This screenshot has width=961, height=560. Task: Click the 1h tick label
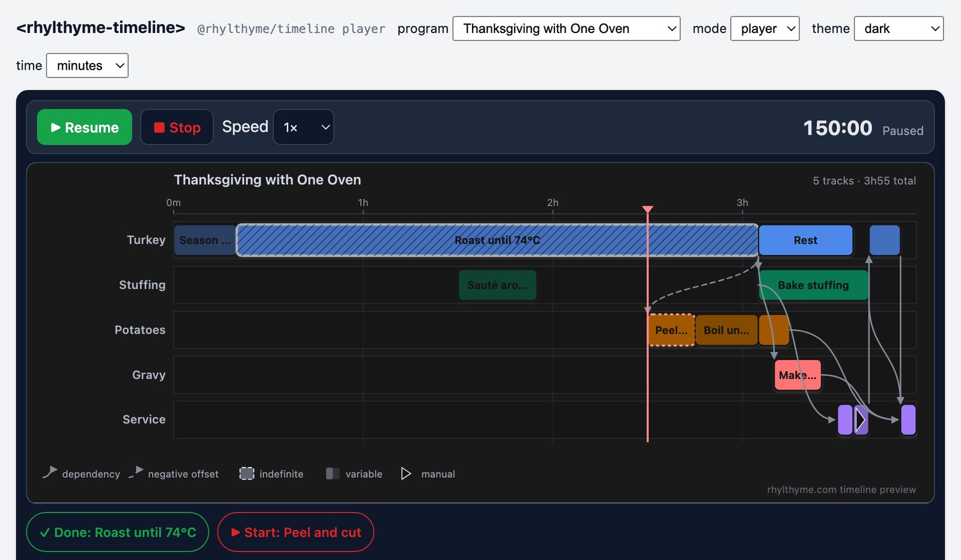pyautogui.click(x=363, y=203)
